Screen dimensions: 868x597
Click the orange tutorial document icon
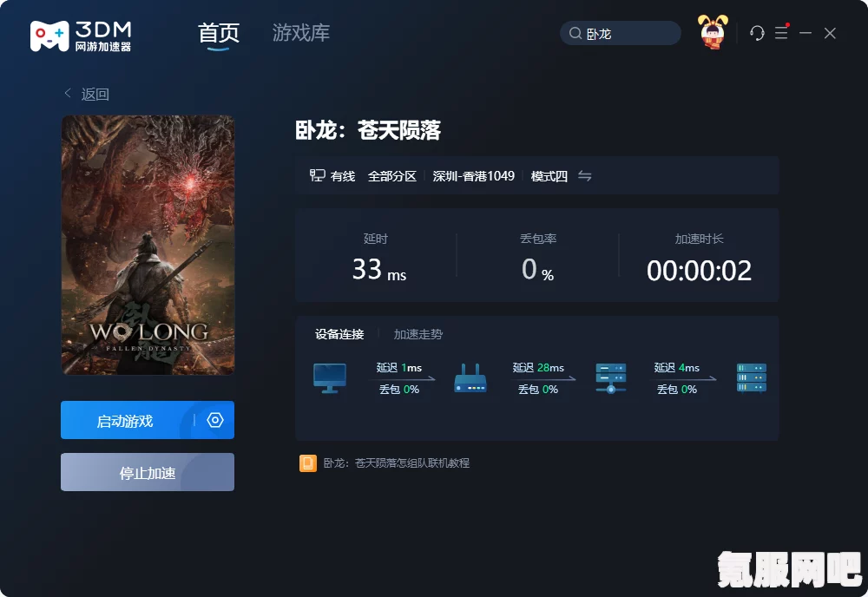click(308, 463)
